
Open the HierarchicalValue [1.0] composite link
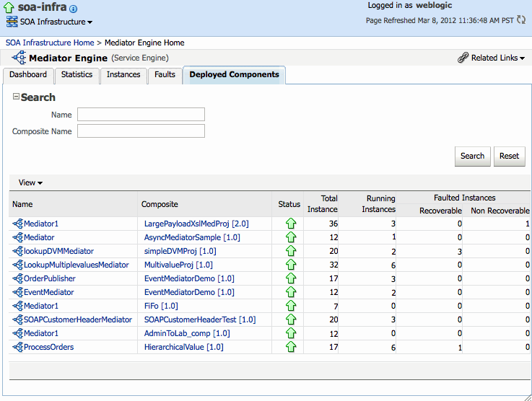pos(184,347)
